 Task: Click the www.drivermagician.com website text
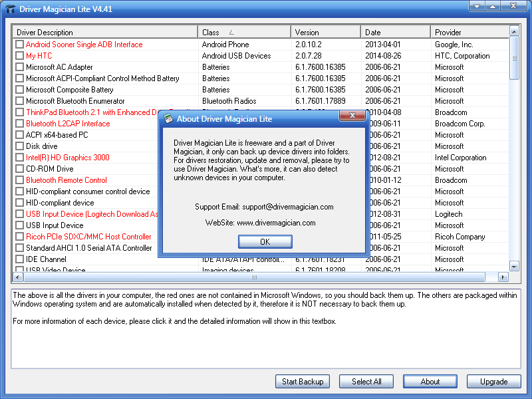coord(276,223)
